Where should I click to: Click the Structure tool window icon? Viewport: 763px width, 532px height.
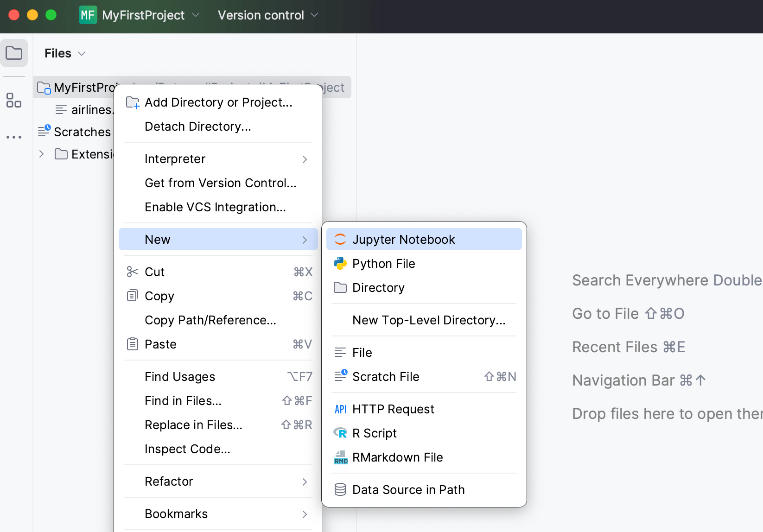(x=14, y=101)
